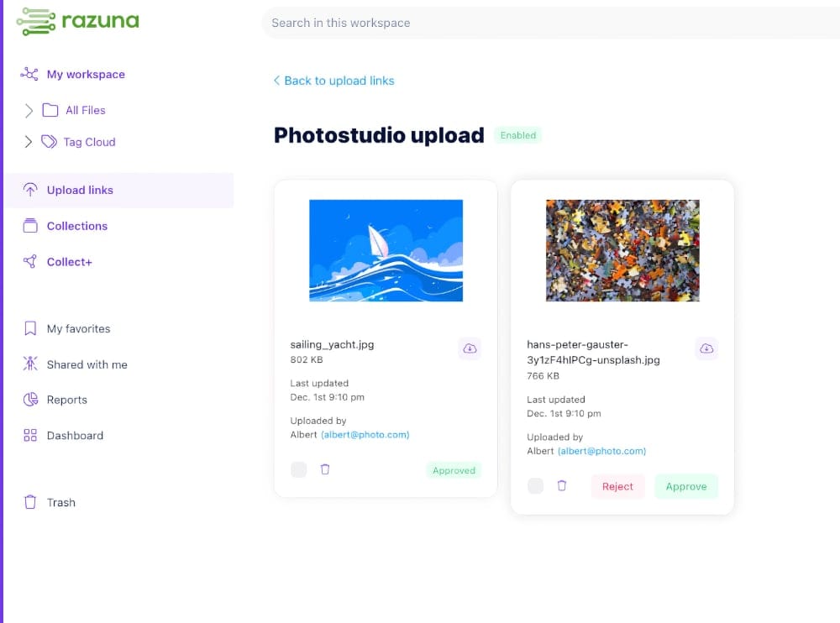Image resolution: width=840 pixels, height=623 pixels.
Task: Open Shared with me
Action: pos(87,364)
